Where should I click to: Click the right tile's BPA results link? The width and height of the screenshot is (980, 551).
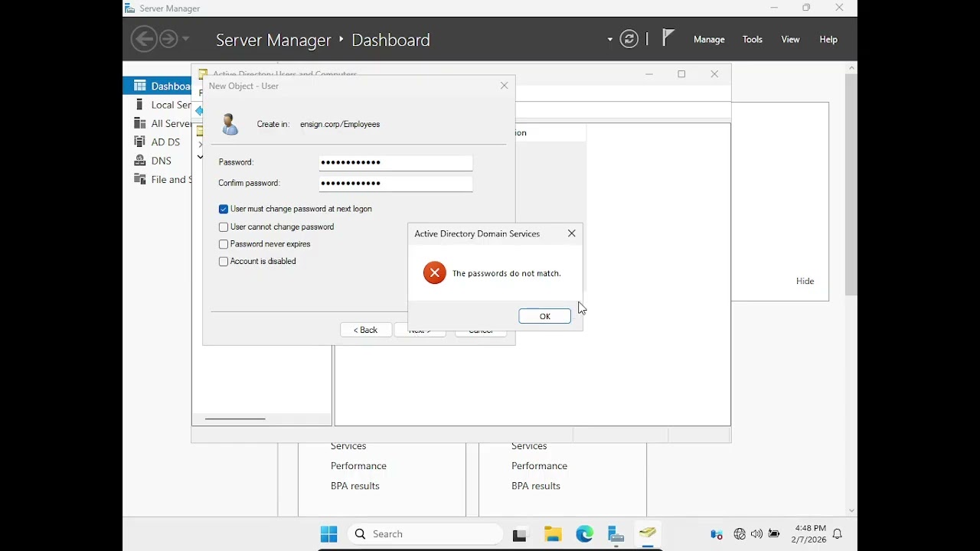click(x=535, y=486)
